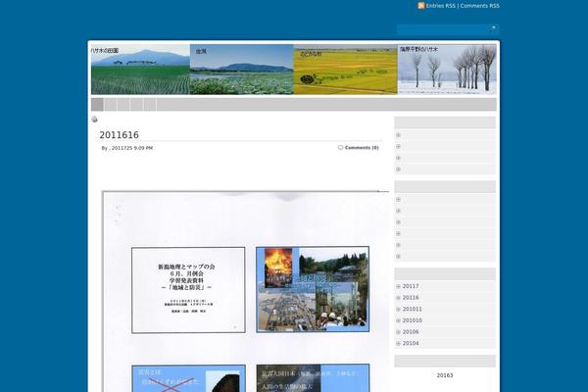
Task: Open the Entries RSS link
Action: click(441, 6)
